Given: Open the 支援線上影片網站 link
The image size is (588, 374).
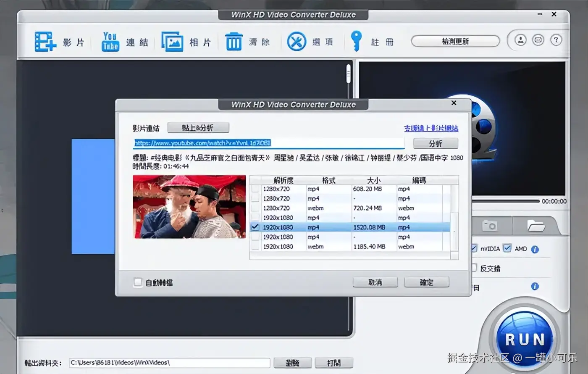Looking at the screenshot, I should 431,128.
